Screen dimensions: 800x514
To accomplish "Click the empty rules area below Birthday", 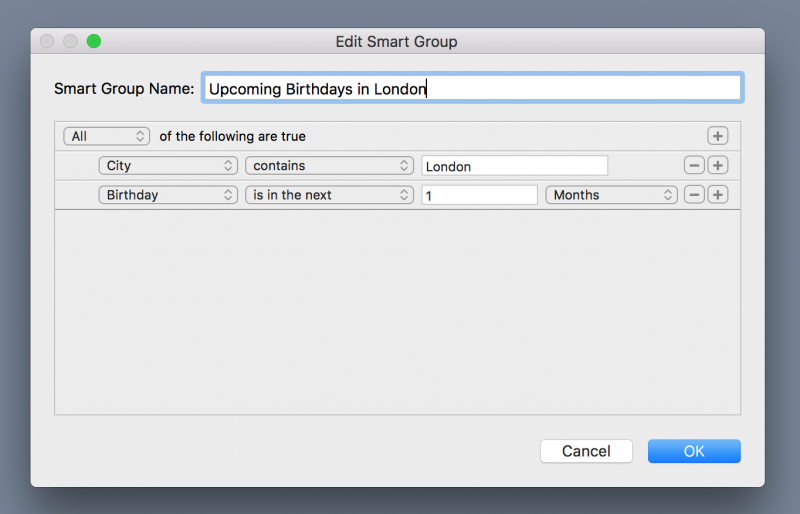I will point(397,312).
